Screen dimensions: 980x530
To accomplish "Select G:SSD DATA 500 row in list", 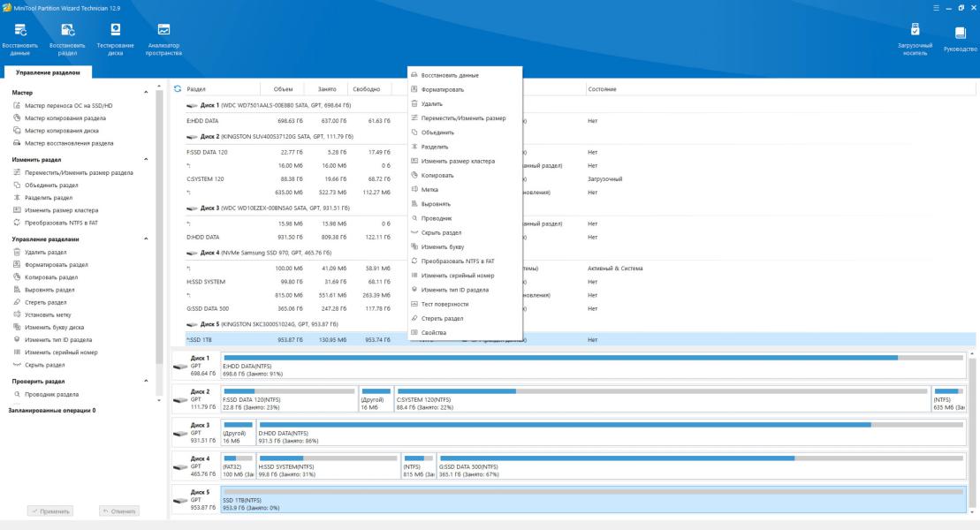I will (580, 309).
